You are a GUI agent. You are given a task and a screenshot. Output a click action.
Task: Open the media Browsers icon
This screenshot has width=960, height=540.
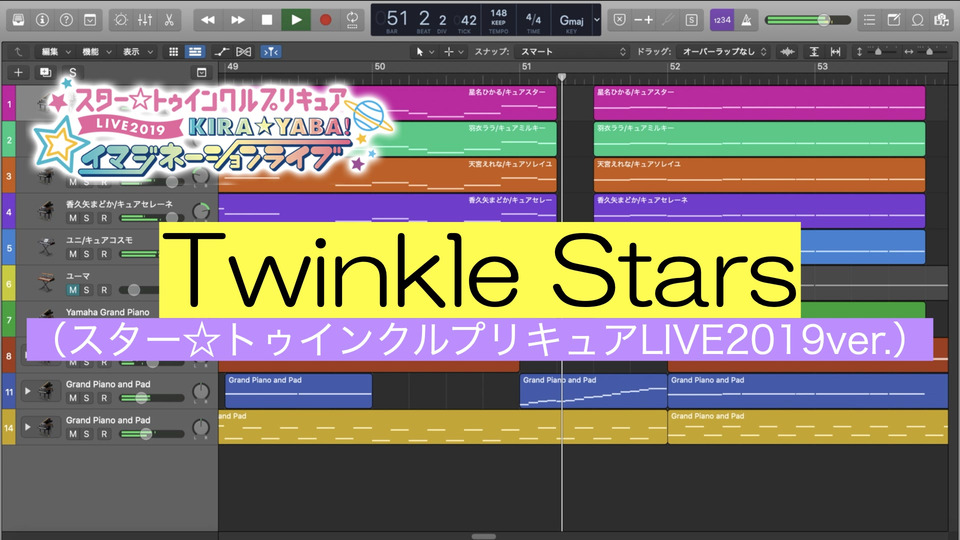coord(942,20)
